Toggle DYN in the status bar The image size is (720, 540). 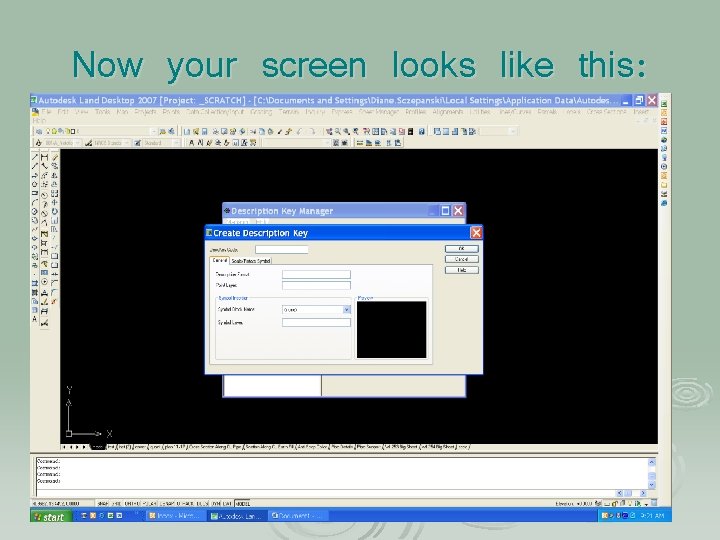[216, 503]
